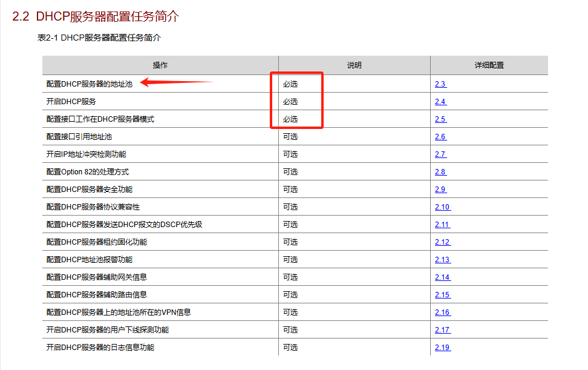This screenshot has height=370, width=588.
Task: Click 必选 in the 配置接口工作在DHCP服务器模式 row
Action: (x=290, y=119)
